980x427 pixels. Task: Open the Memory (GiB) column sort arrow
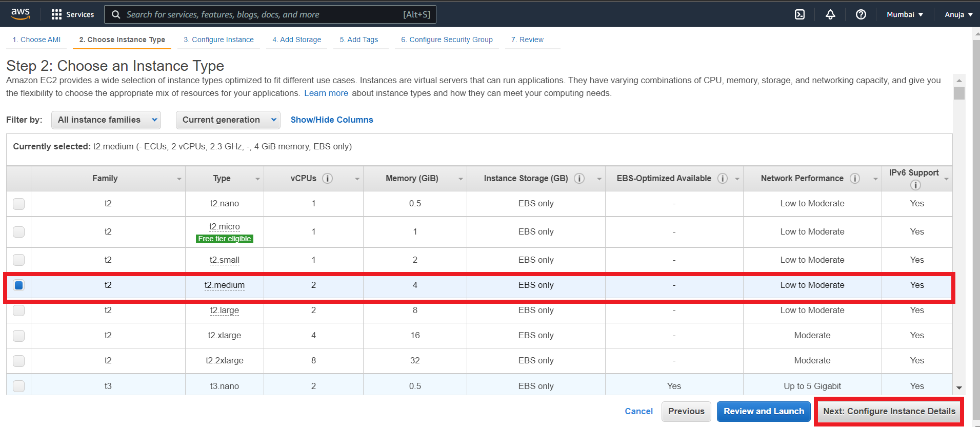coord(461,179)
